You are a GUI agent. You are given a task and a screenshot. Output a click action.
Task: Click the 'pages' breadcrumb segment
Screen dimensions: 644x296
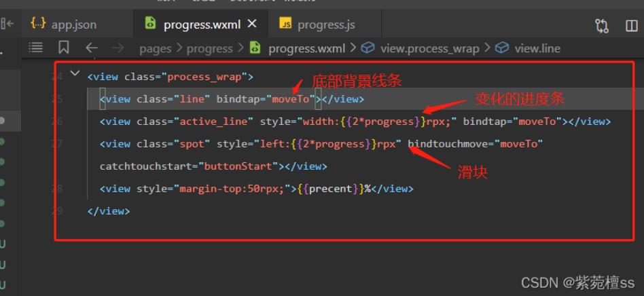155,48
